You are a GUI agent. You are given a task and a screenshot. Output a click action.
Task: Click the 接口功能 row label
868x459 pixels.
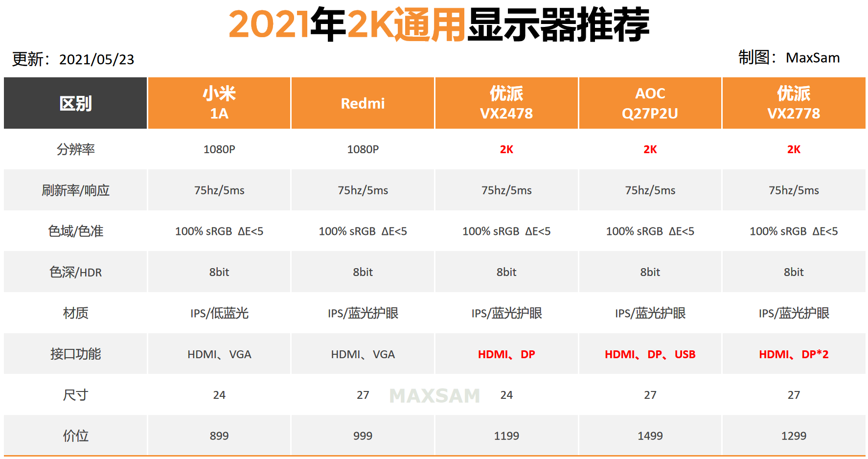(x=75, y=354)
